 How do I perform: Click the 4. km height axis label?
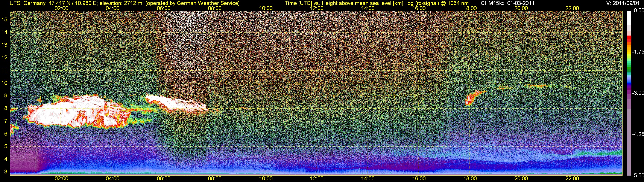click(6, 159)
